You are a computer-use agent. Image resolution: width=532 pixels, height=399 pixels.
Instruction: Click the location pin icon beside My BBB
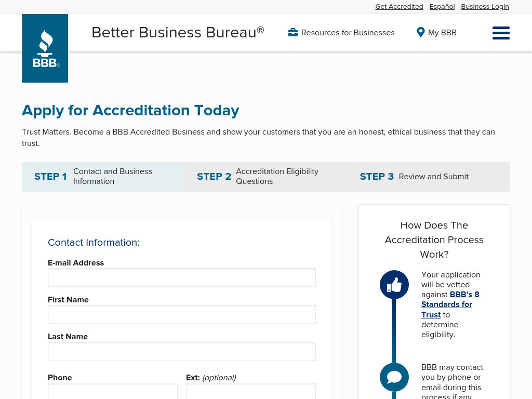[420, 32]
